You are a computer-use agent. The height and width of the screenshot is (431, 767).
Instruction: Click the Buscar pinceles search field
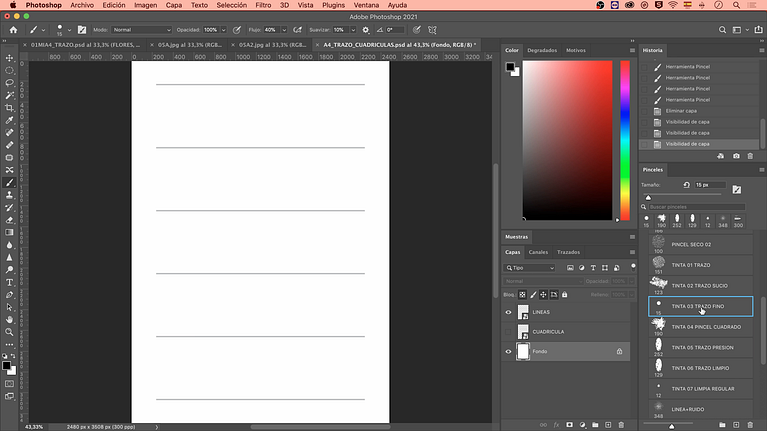pyautogui.click(x=696, y=207)
